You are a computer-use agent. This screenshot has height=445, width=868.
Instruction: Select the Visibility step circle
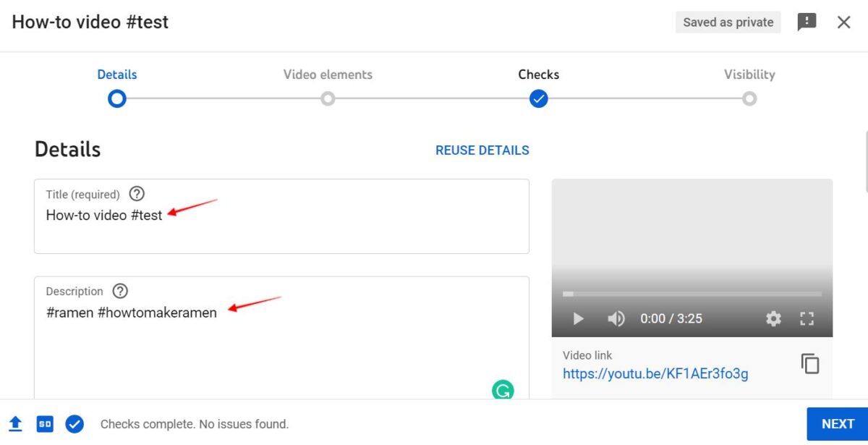(x=749, y=98)
